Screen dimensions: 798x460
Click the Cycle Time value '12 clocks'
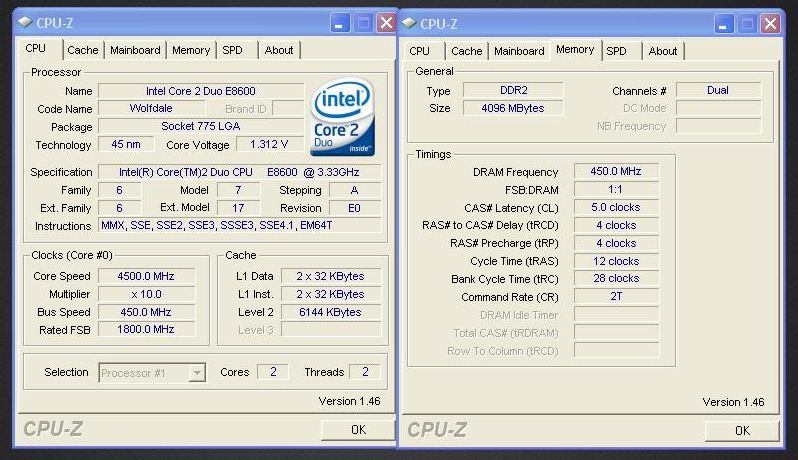[616, 261]
